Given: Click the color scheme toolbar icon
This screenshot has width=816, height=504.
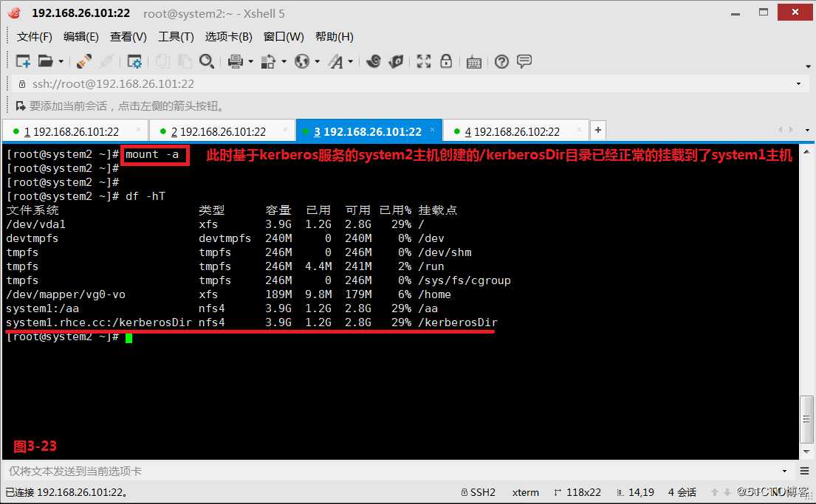Looking at the screenshot, I should [268, 61].
